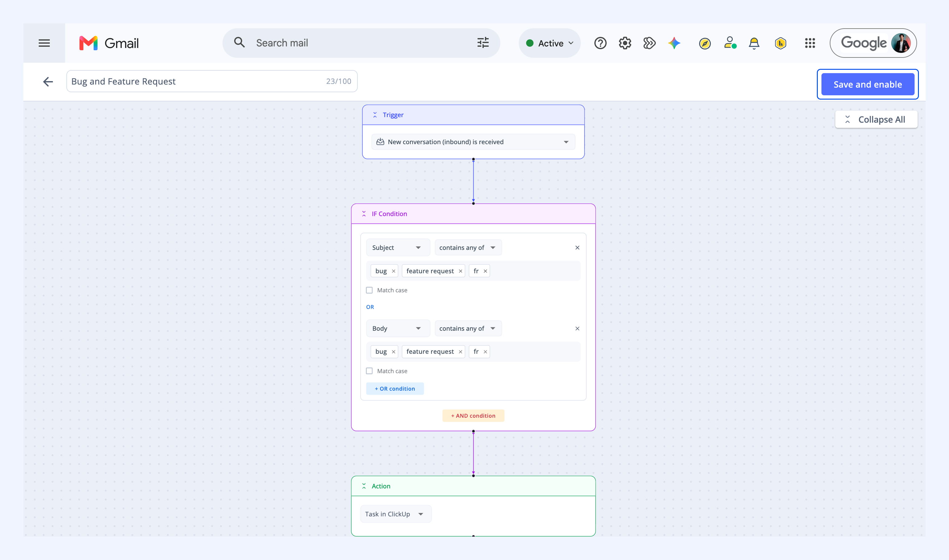Open the Active status dropdown

click(x=549, y=43)
